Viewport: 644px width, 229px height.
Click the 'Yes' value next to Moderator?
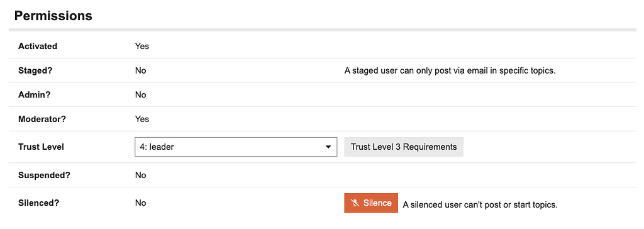pyautogui.click(x=142, y=119)
